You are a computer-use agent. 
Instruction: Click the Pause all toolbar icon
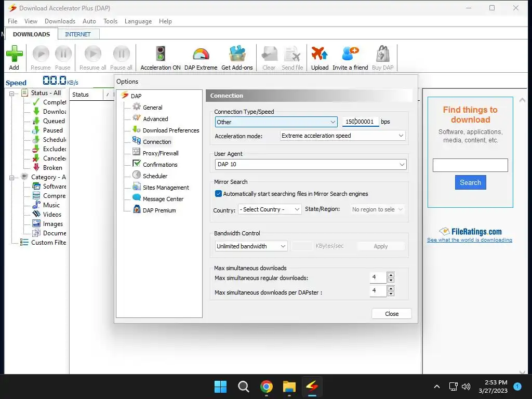121,54
